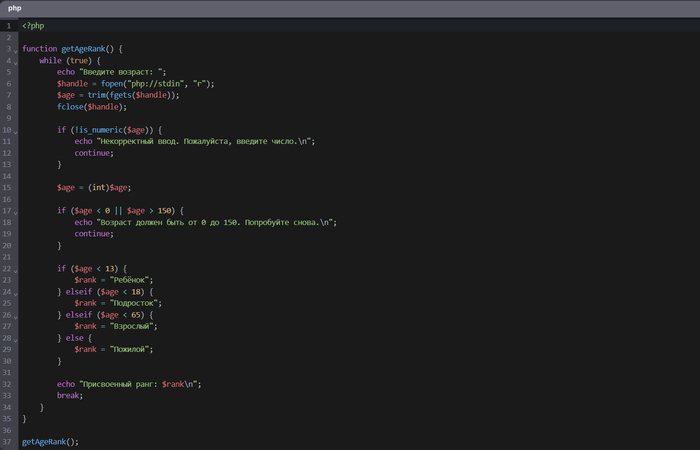Viewport: 700px width, 450px height.
Task: Click line number 15 in the gutter
Action: 8,187
